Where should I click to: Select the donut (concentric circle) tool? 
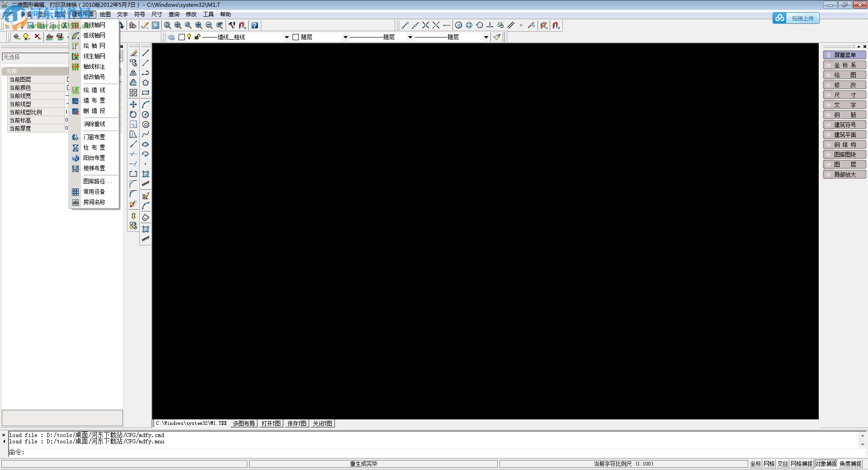[x=146, y=124]
